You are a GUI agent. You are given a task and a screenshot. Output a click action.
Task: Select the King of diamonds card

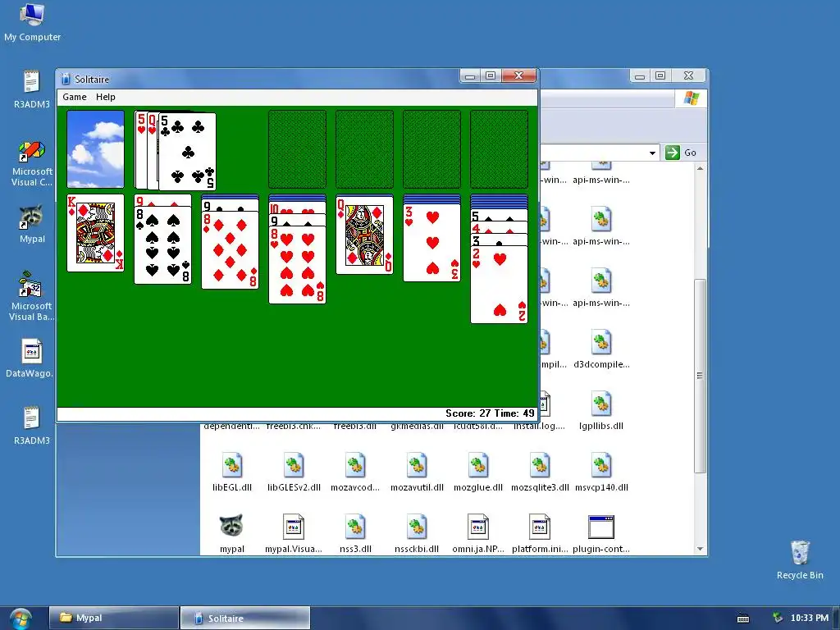pos(95,233)
